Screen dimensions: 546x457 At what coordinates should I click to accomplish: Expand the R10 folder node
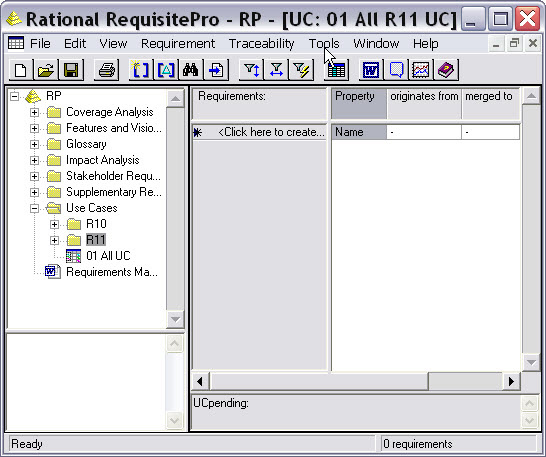click(54, 224)
